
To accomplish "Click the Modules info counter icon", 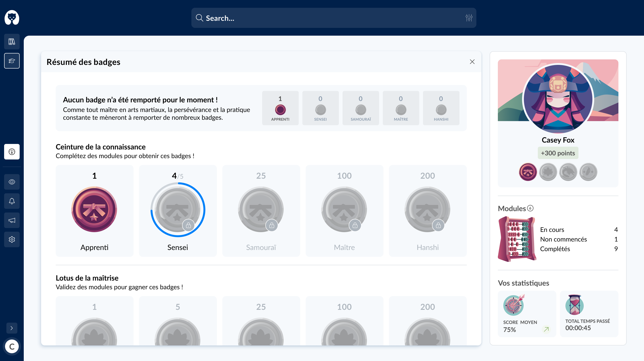I will point(530,208).
